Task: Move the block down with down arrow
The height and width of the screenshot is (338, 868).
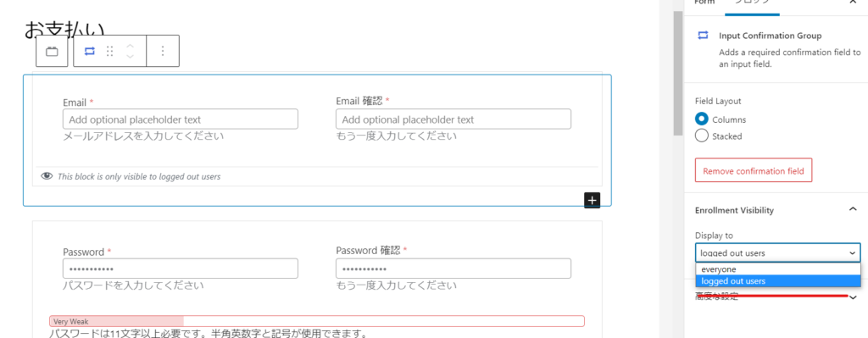Action: point(130,57)
